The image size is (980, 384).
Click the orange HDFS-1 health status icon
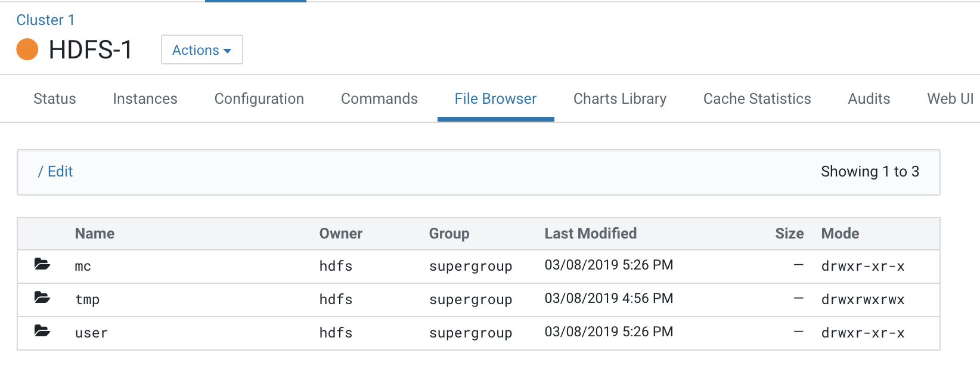click(x=27, y=49)
